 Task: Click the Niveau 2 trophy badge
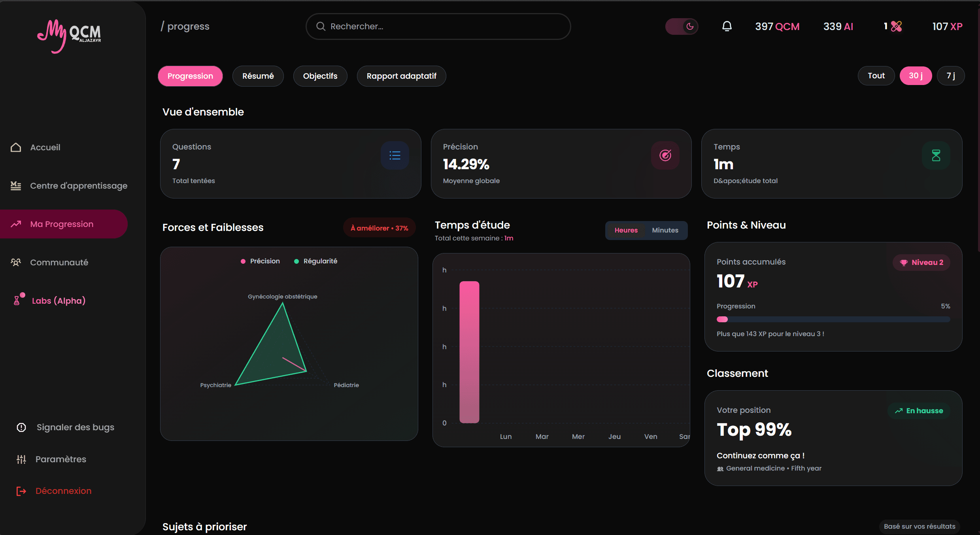[x=921, y=263]
